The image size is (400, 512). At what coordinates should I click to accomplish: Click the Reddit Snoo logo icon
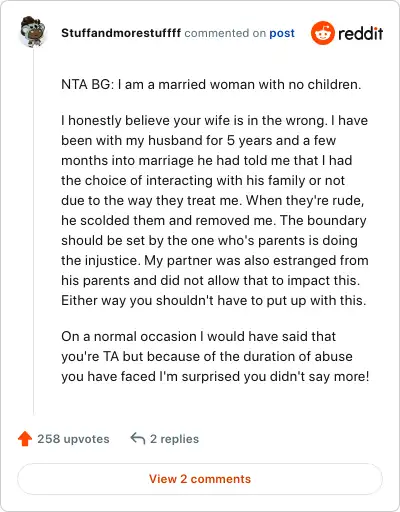pyautogui.click(x=322, y=33)
